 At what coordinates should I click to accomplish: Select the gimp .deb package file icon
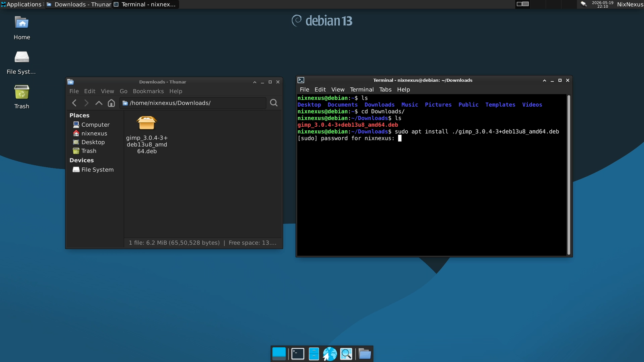[x=147, y=123]
